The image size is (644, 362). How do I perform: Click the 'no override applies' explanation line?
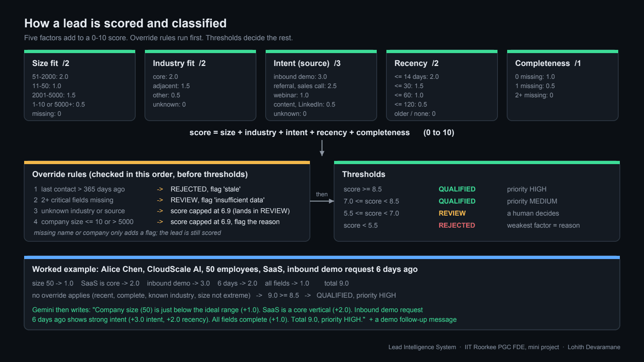pyautogui.click(x=214, y=295)
